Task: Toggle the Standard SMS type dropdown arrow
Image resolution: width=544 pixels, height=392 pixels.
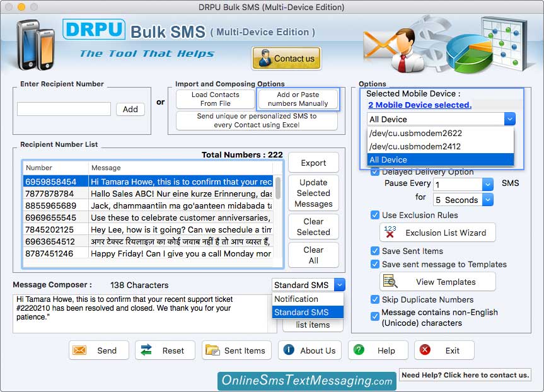Action: tap(340, 285)
